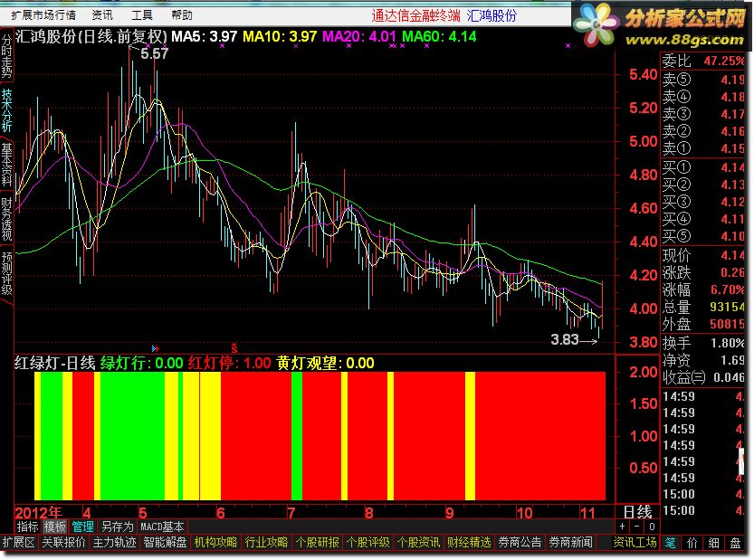Screen dimensions: 754x560
Task: Open the 扩展市场行情 menu
Action: pos(43,15)
